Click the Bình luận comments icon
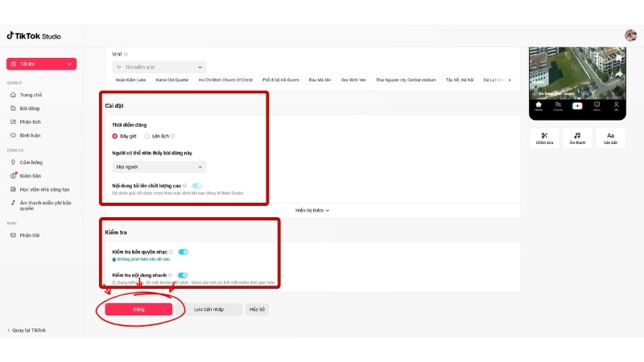The width and height of the screenshot is (644, 362). pyautogui.click(x=13, y=135)
